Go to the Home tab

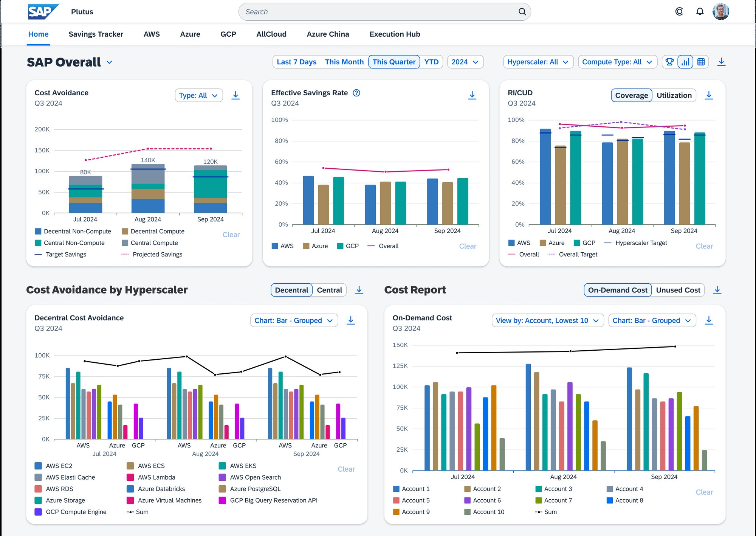pyautogui.click(x=38, y=34)
